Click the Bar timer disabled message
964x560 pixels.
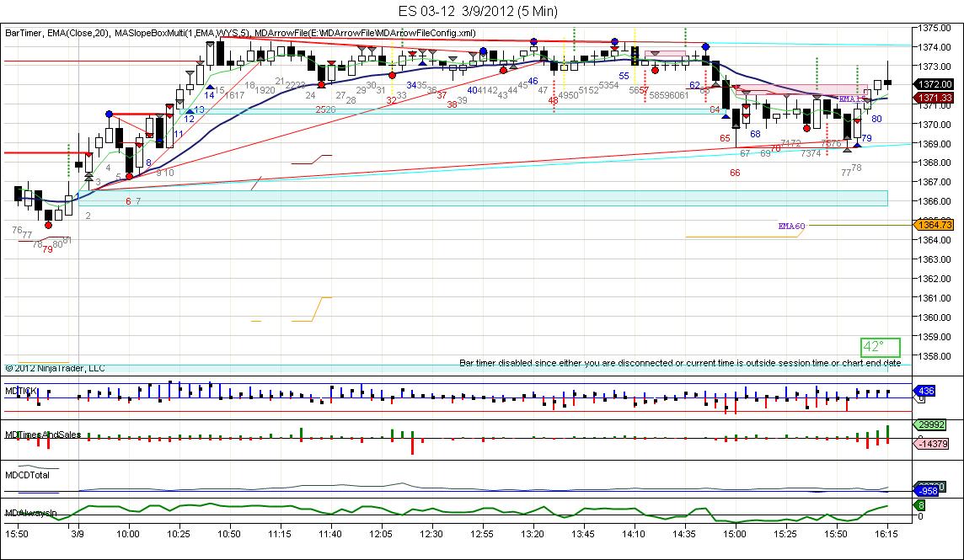point(680,363)
